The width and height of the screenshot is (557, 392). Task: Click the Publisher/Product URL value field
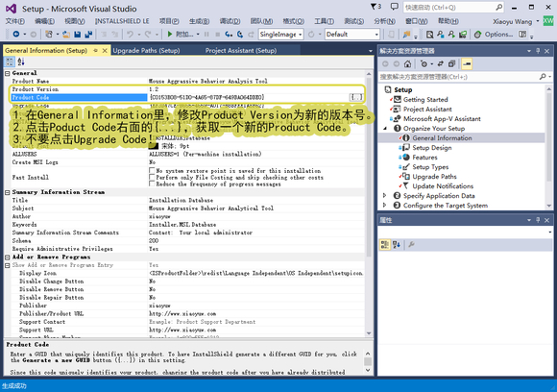255,314
